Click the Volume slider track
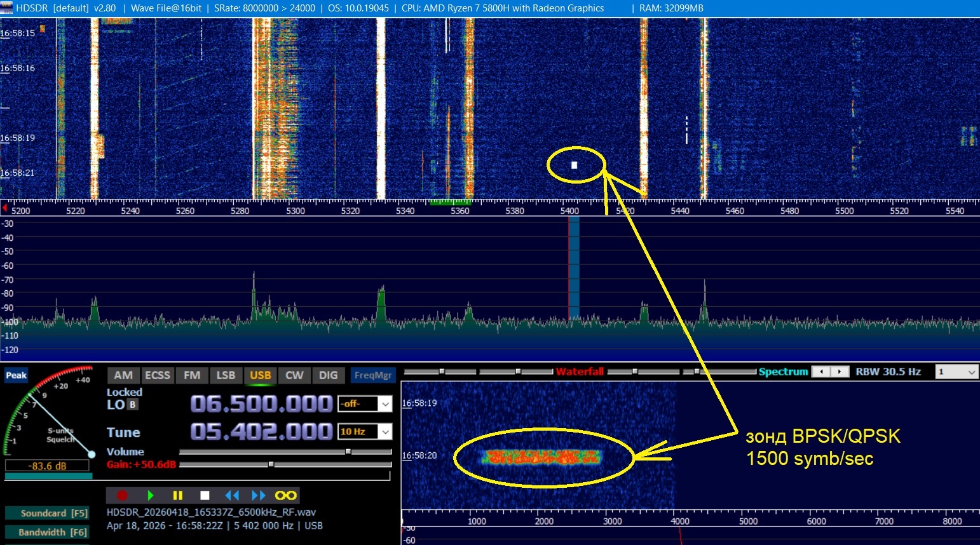Viewport: 980px width, 545px height. [285, 452]
